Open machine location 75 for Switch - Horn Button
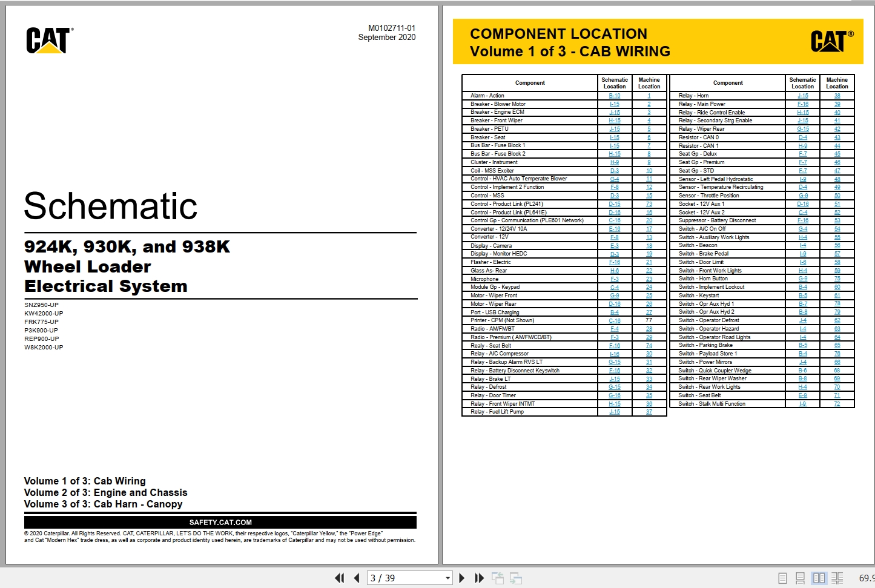This screenshot has width=875, height=588. coord(837,279)
